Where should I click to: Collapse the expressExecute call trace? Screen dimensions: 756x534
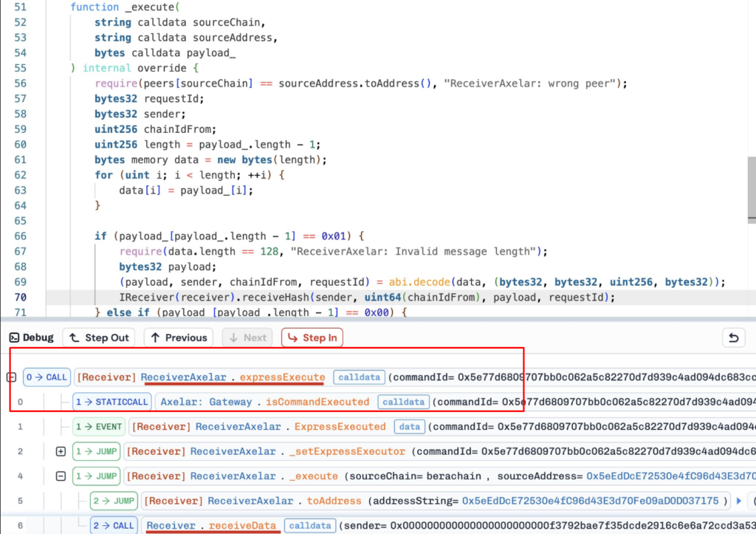click(11, 377)
